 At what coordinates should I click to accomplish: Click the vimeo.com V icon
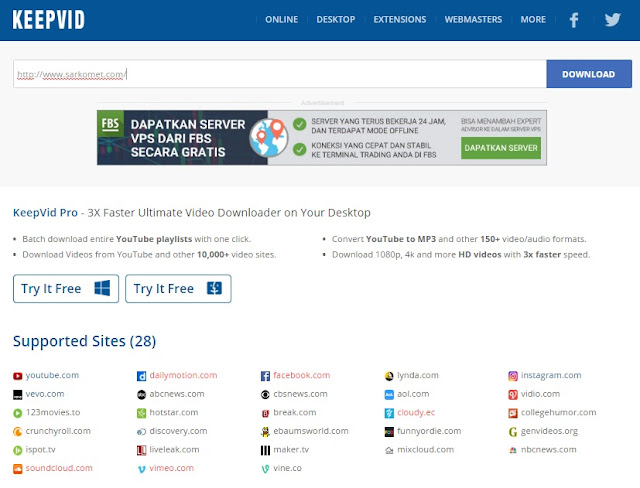[141, 469]
